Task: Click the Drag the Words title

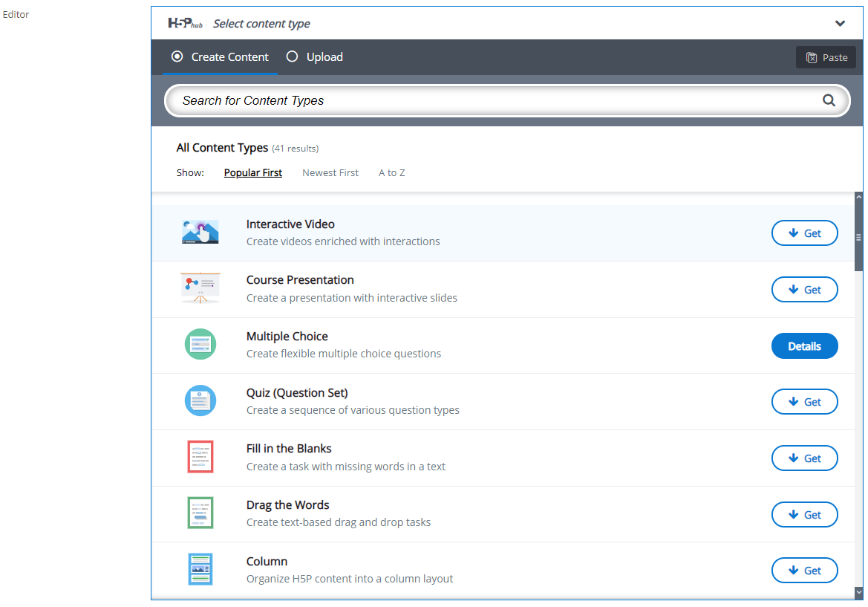Action: (288, 505)
